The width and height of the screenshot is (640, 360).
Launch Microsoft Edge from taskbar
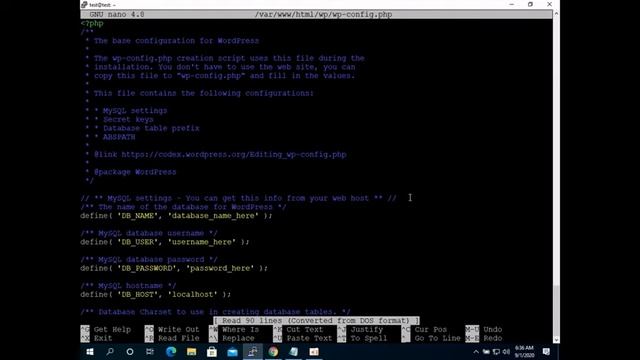tap(171, 351)
